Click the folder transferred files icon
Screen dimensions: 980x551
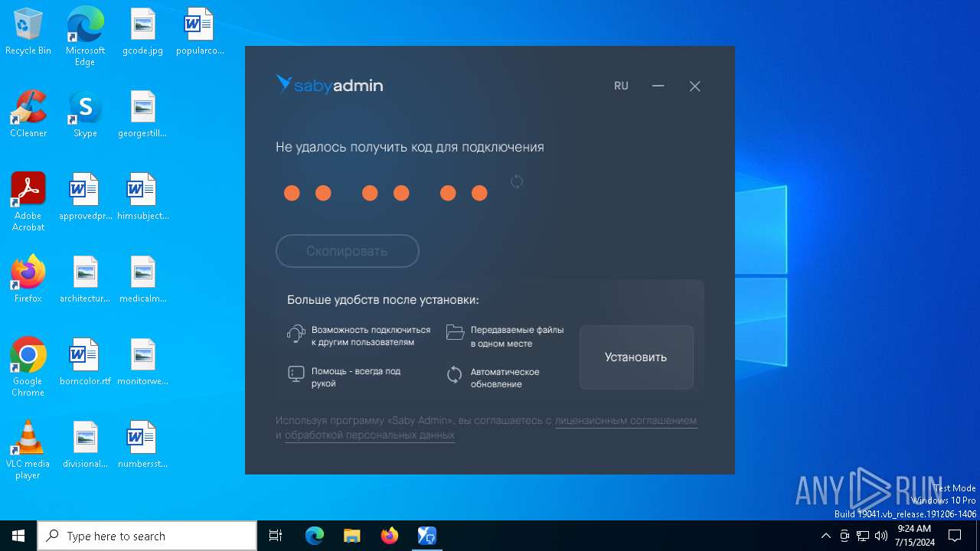[x=455, y=332]
